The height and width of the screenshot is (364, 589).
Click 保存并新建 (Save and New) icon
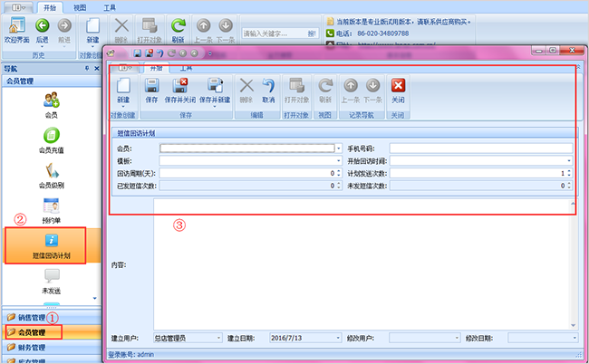(x=216, y=88)
